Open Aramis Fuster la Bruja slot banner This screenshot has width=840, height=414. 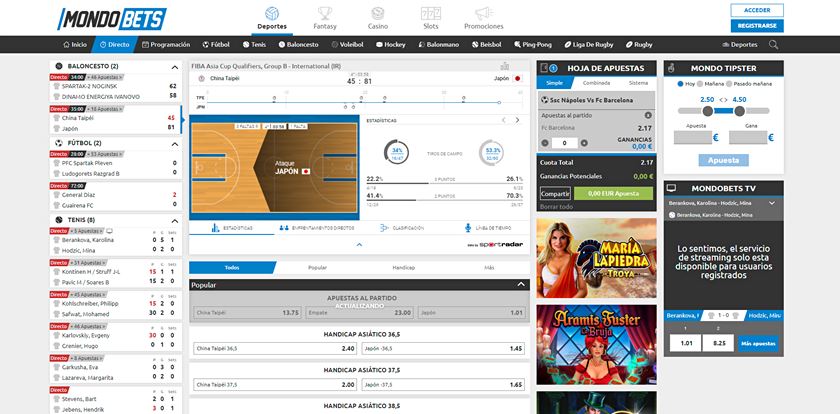pos(596,345)
